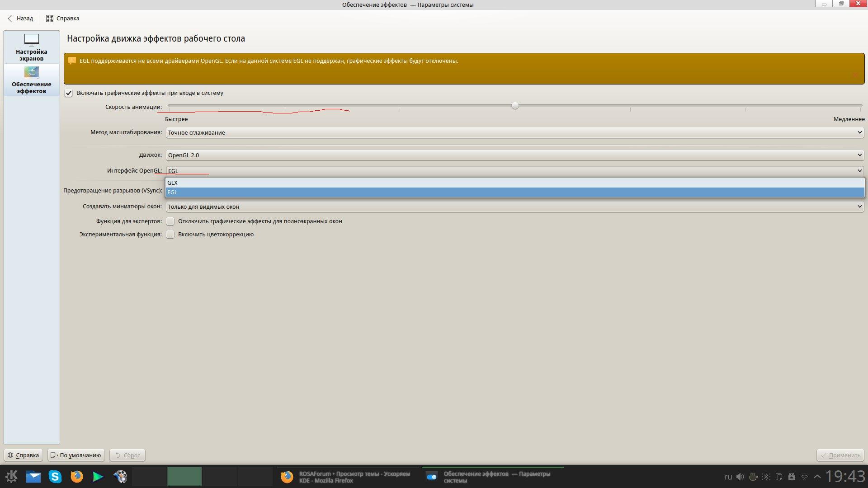Open the Настройка экранов module

[x=31, y=47]
